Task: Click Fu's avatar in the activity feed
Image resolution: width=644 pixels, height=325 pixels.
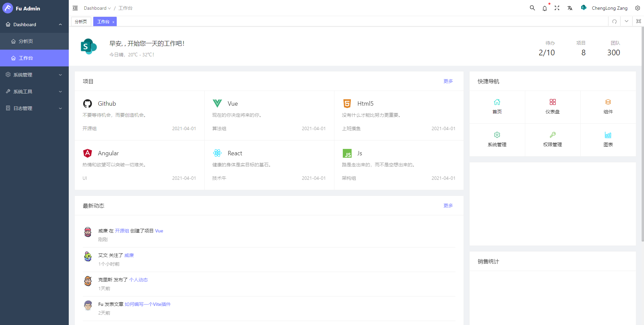Action: tap(88, 306)
